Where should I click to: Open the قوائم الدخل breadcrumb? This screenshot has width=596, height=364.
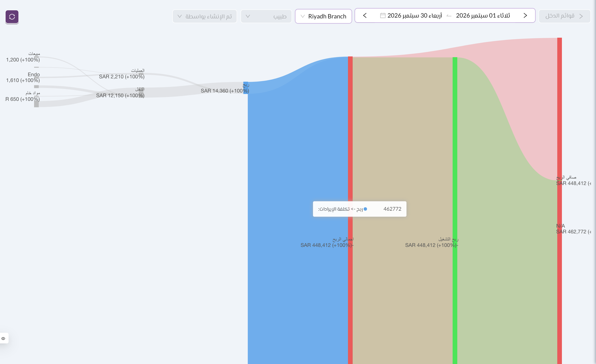coord(564,16)
